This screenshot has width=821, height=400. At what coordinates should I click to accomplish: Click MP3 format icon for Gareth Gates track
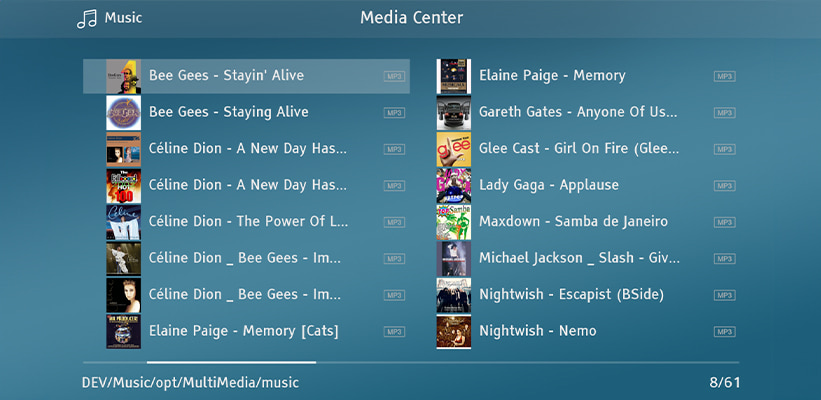point(724,112)
